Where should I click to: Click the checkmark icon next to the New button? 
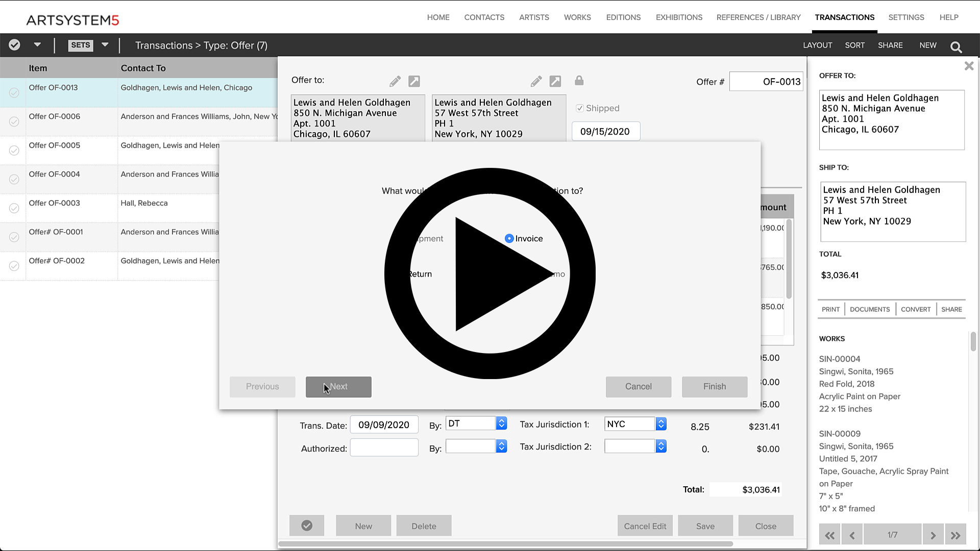tap(307, 525)
